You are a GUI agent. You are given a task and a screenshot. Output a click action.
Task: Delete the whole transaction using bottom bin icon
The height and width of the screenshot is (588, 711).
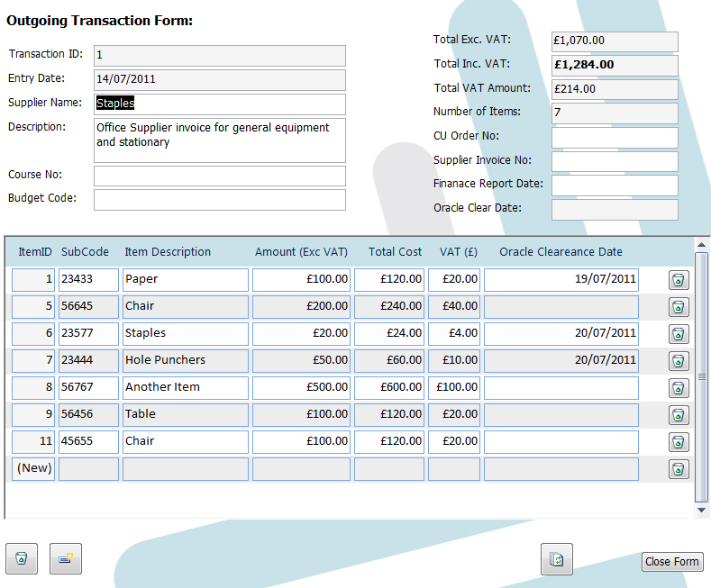(x=22, y=558)
